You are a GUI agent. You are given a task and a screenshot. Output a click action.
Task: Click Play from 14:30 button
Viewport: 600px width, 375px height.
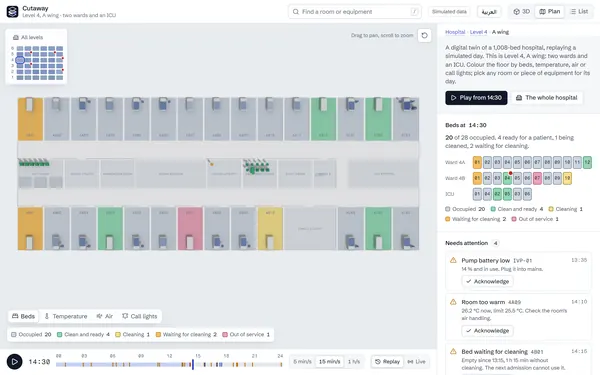click(476, 98)
